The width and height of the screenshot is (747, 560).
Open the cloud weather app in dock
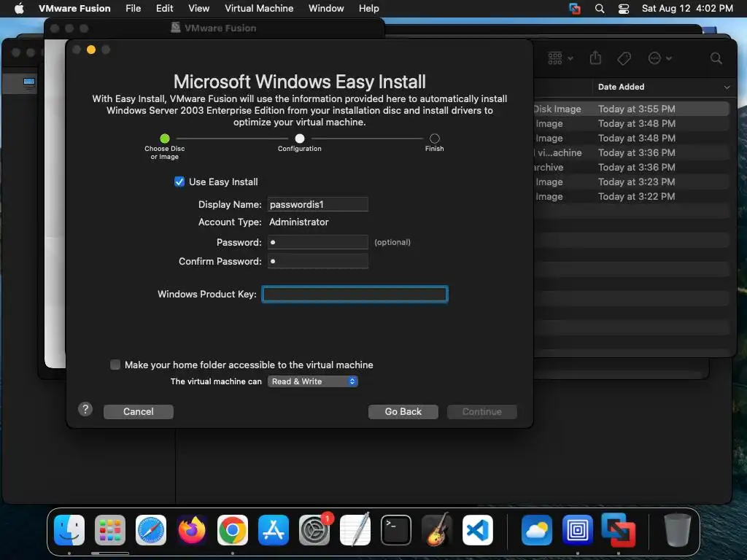(536, 529)
